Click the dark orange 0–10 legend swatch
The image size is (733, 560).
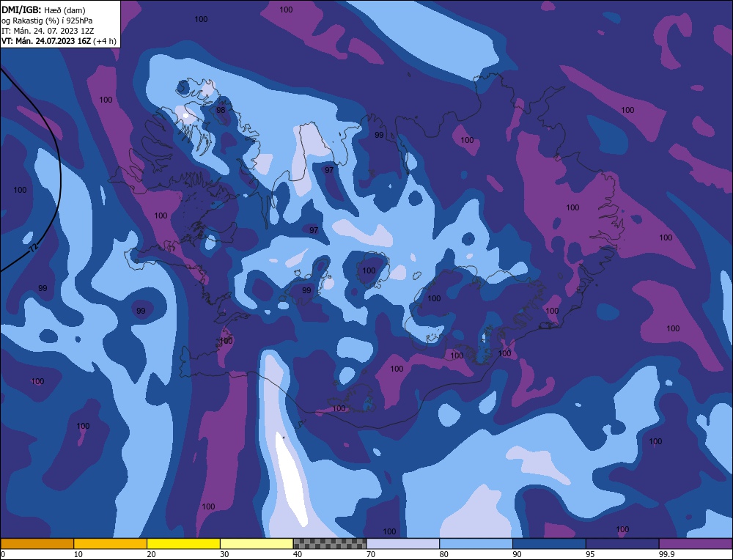coord(37,543)
